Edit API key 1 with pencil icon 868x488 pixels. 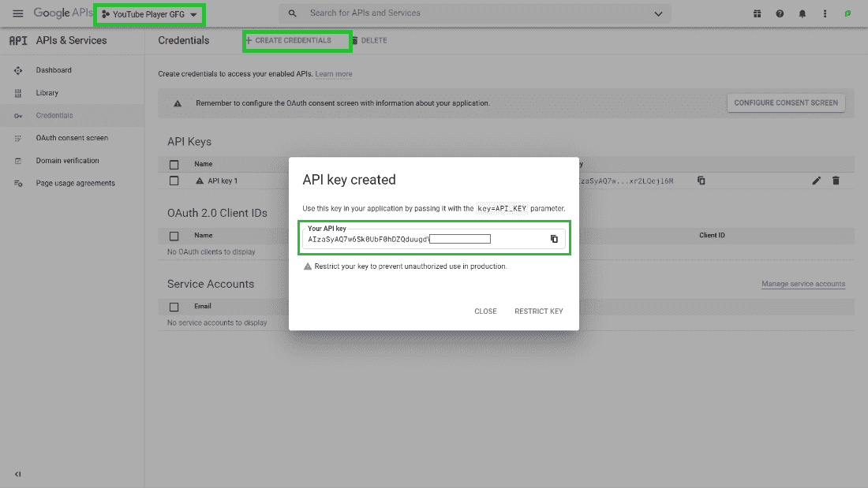coord(817,181)
